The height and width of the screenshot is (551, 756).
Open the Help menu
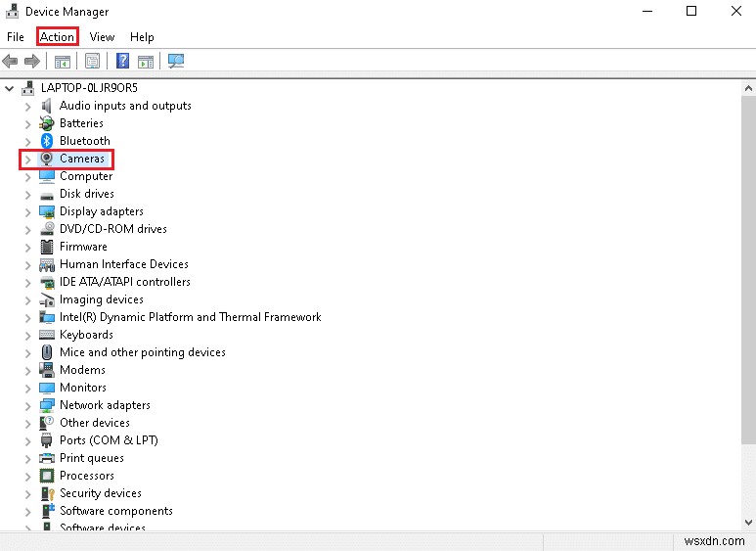142,37
